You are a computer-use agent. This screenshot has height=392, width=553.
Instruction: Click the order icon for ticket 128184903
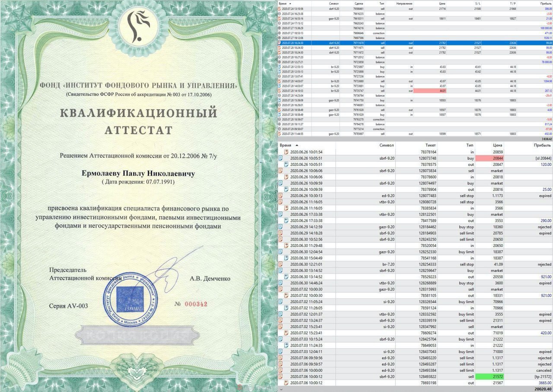point(281,233)
